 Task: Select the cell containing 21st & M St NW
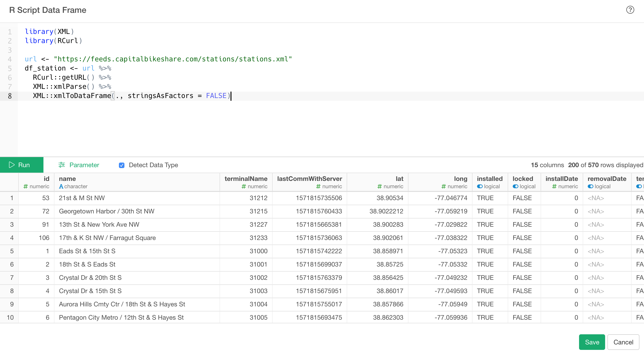pos(82,198)
